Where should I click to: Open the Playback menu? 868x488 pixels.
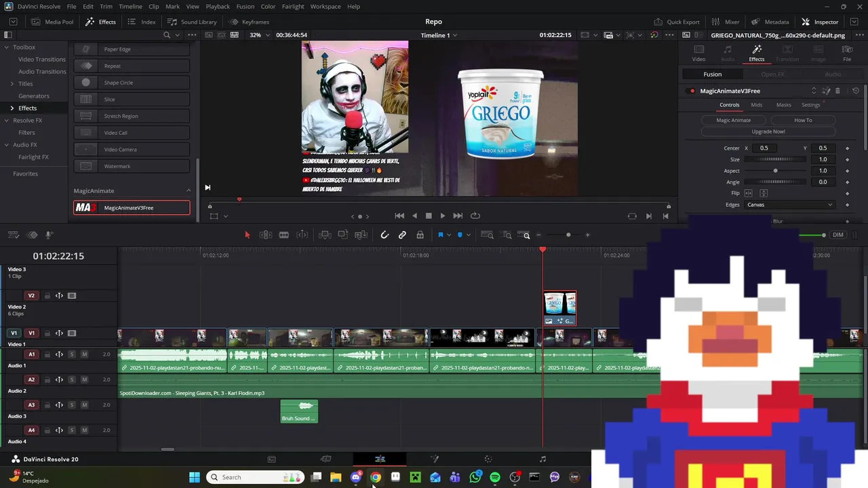tap(218, 6)
